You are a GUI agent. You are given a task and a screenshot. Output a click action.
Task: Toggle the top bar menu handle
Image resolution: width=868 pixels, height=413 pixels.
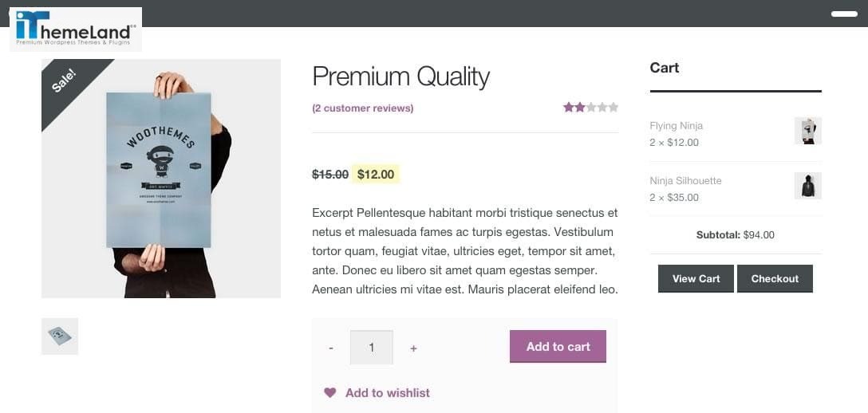(843, 14)
